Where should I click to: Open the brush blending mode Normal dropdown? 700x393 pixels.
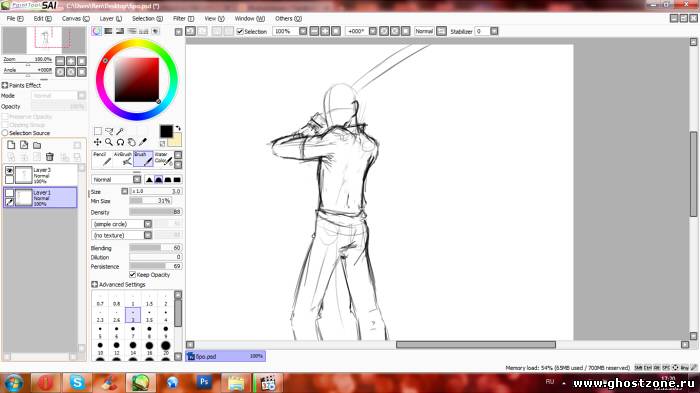click(x=137, y=180)
